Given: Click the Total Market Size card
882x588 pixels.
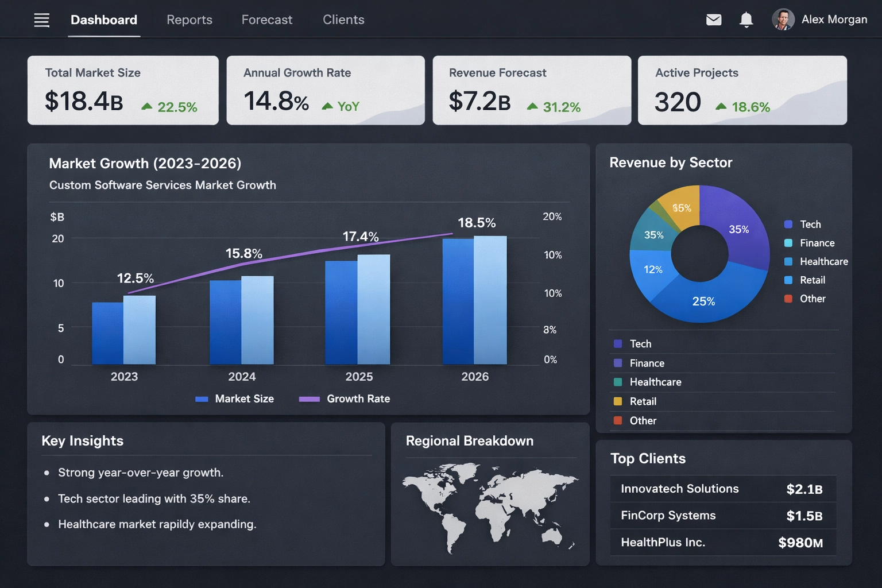Looking at the screenshot, I should (122, 90).
